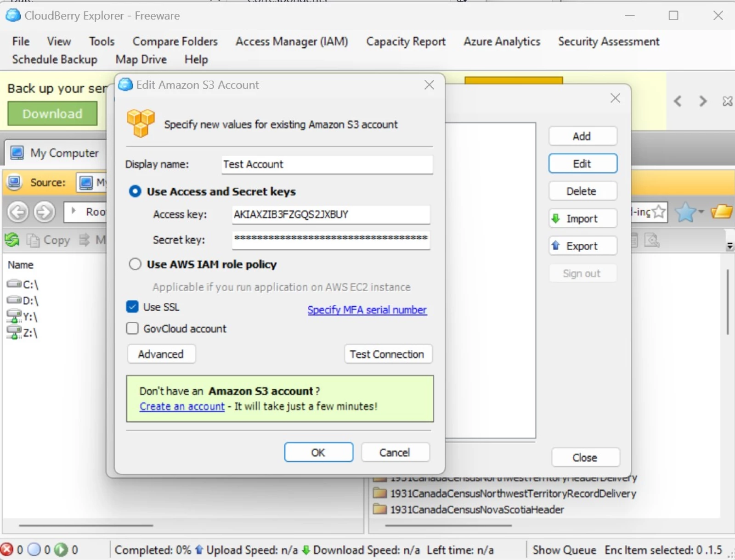Image resolution: width=735 pixels, height=560 pixels.
Task: Click the search document toolbar icon
Action: click(x=652, y=240)
